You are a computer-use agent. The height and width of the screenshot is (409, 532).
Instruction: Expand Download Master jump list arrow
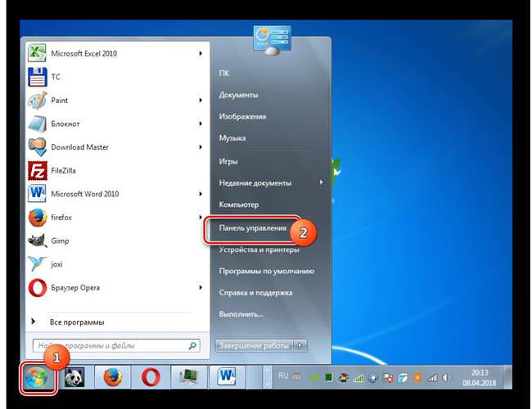[201, 147]
